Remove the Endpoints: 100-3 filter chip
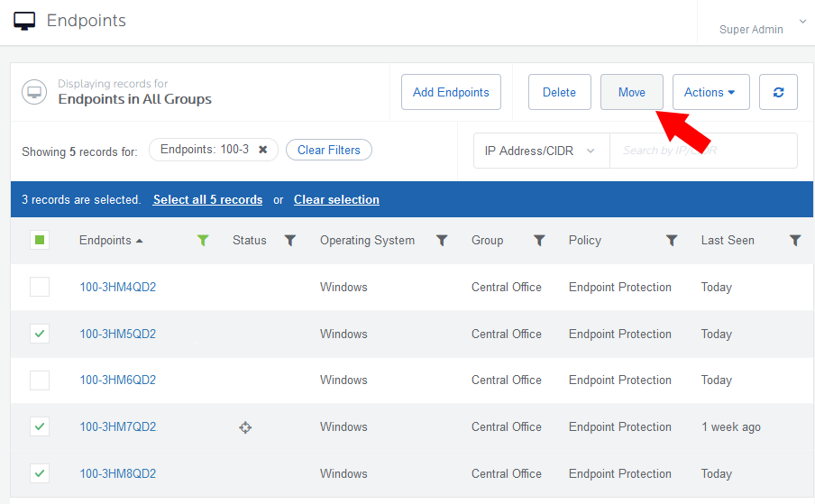The height and width of the screenshot is (504, 815). 262,150
